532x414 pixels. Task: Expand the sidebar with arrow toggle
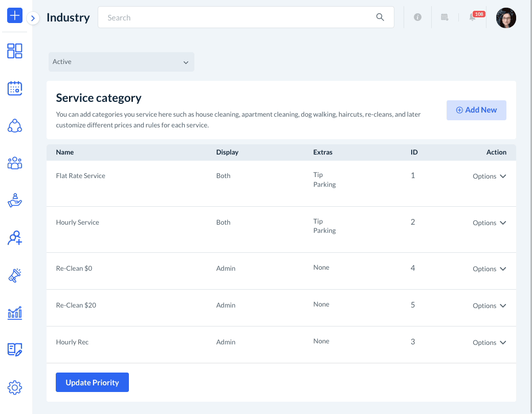33,18
